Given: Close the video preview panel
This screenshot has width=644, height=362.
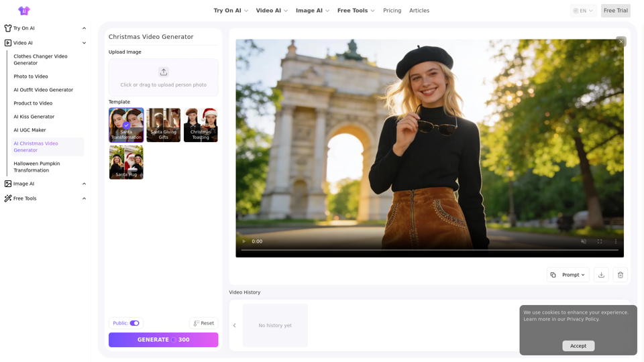Looking at the screenshot, I should coord(621,42).
